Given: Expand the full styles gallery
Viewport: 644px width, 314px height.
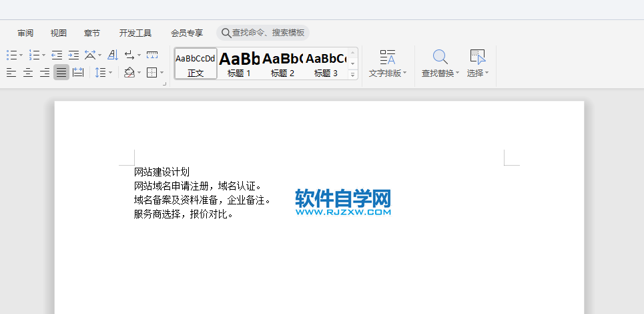Looking at the screenshot, I should coord(353,75).
